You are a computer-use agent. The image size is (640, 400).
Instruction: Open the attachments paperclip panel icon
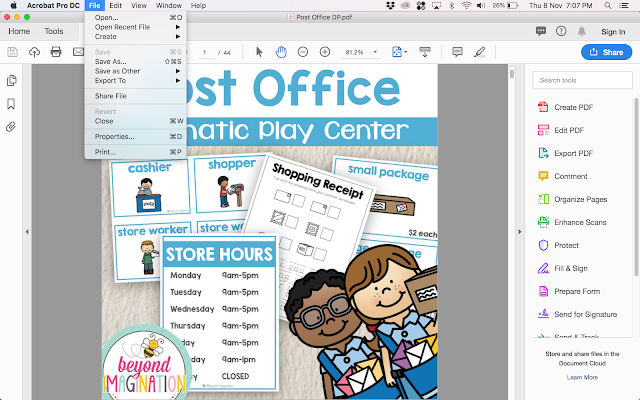(11, 127)
